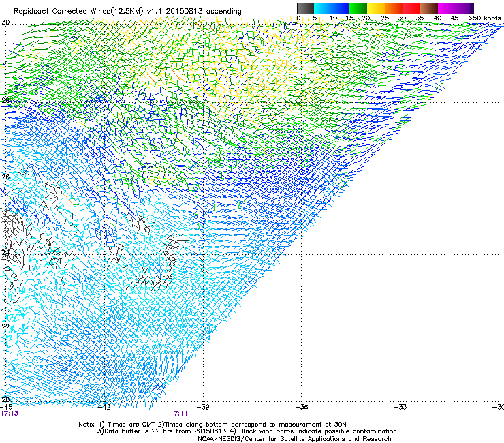Click the 'Rapidscat Corrected Winds' chart title
Viewport: 504px width, 443px height.
point(127,11)
